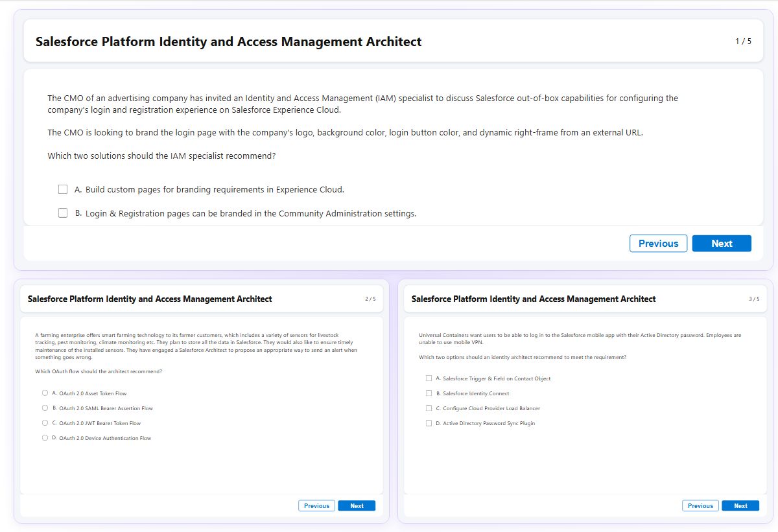The width and height of the screenshot is (778, 532).
Task: Click text 'Which two solutions should the IAM specialist recommend?'
Action: click(161, 156)
